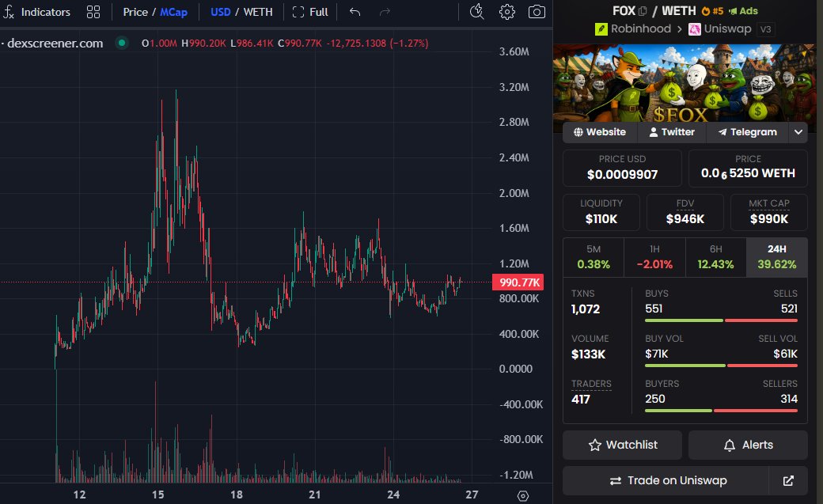Open chart settings gear
Viewport: 823px width, 504px height.
click(506, 12)
